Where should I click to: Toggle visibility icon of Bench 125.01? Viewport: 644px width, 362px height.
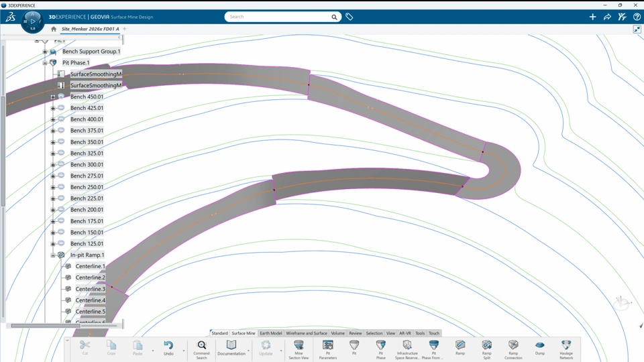(61, 243)
